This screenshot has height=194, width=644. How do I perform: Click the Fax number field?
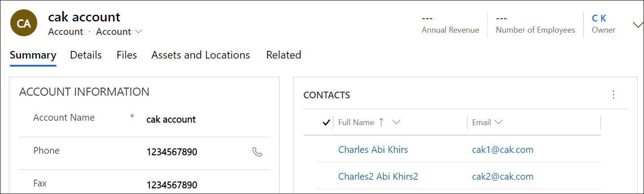197,185
